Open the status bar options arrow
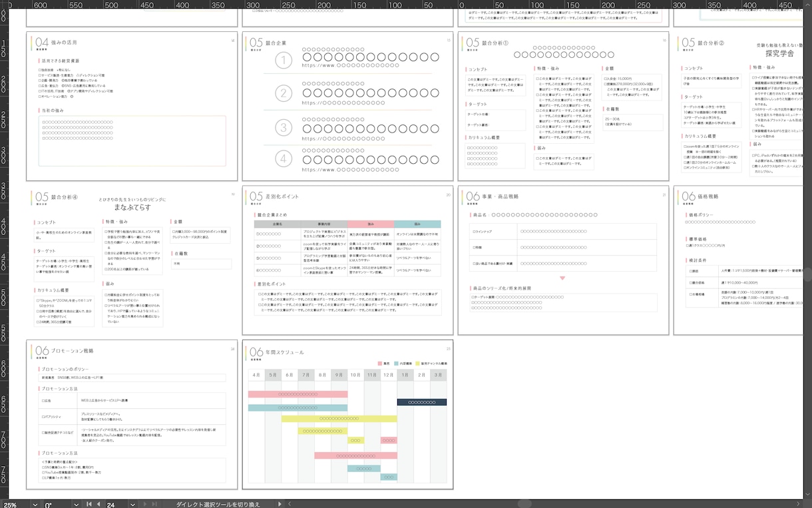The width and height of the screenshot is (812, 508). coord(280,504)
